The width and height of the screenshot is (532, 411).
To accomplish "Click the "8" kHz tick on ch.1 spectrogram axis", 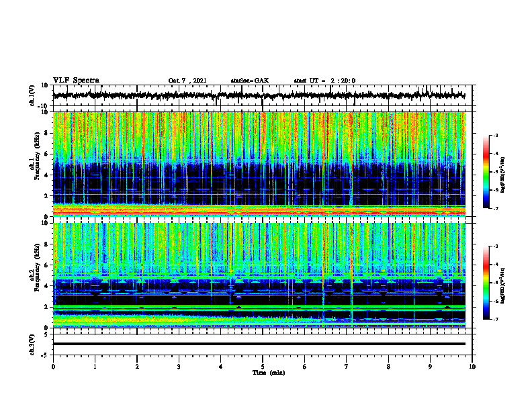I will coord(46,133).
